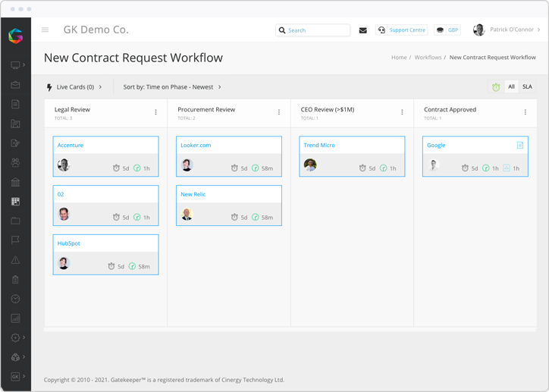The image size is (549, 392).
Task: Open the flag icon in the sidebar
Action: pyautogui.click(x=15, y=240)
